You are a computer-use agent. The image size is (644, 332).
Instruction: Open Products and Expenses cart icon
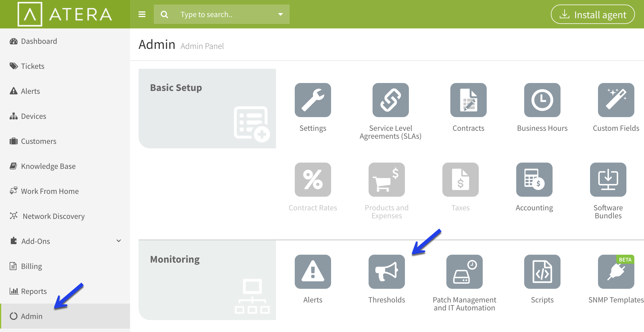coord(386,180)
